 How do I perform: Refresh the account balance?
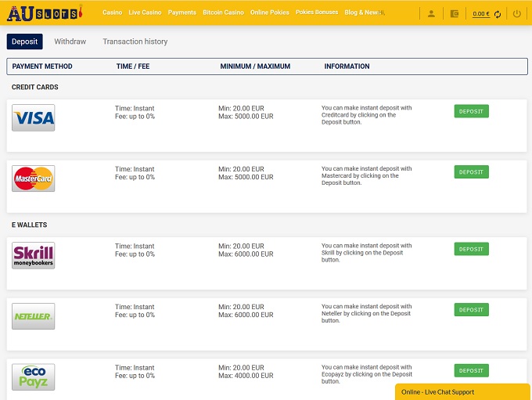[x=498, y=14]
